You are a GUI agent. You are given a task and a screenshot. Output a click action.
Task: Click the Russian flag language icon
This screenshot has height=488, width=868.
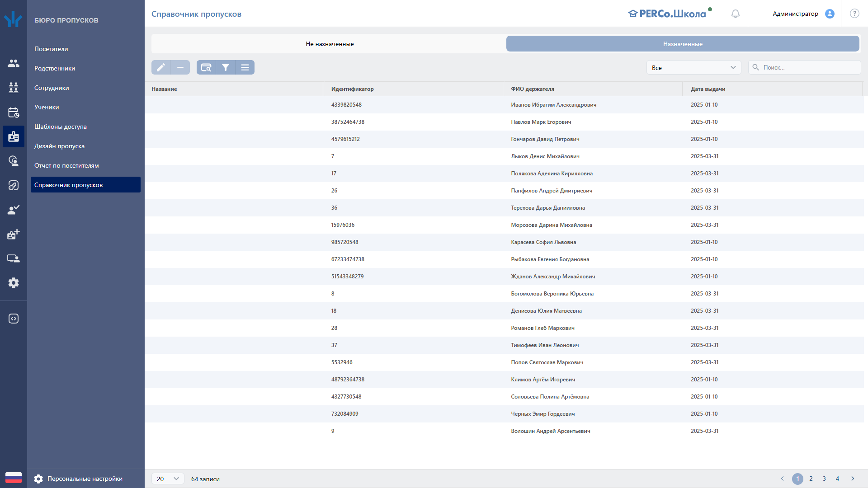pyautogui.click(x=14, y=478)
